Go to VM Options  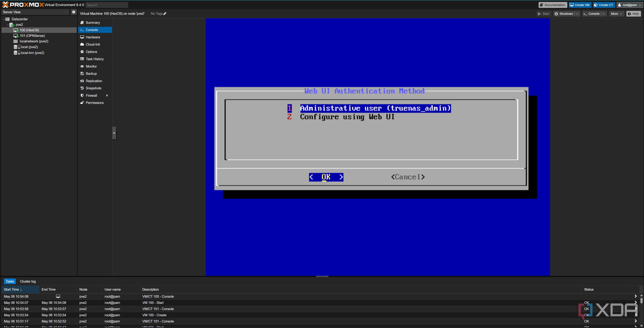[95, 52]
